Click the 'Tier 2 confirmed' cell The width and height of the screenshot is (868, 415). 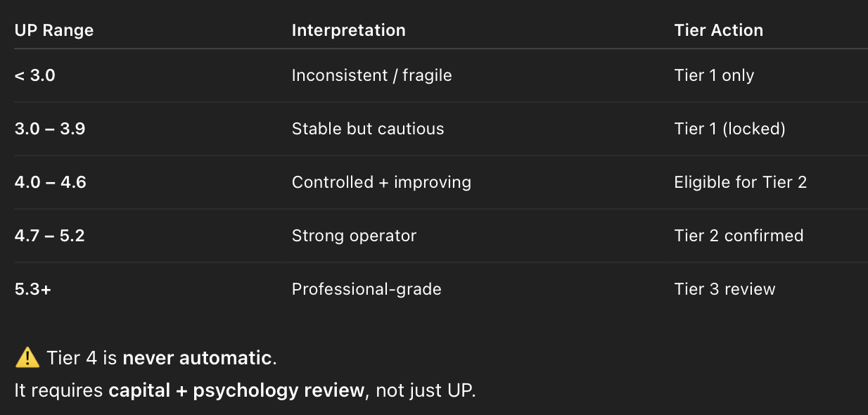[x=739, y=236]
